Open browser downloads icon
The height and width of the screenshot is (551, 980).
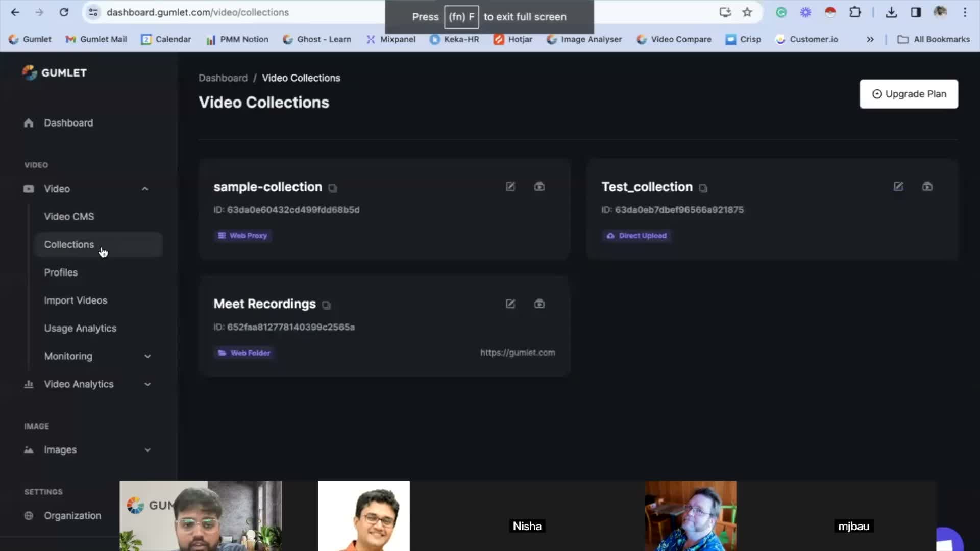[891, 12]
